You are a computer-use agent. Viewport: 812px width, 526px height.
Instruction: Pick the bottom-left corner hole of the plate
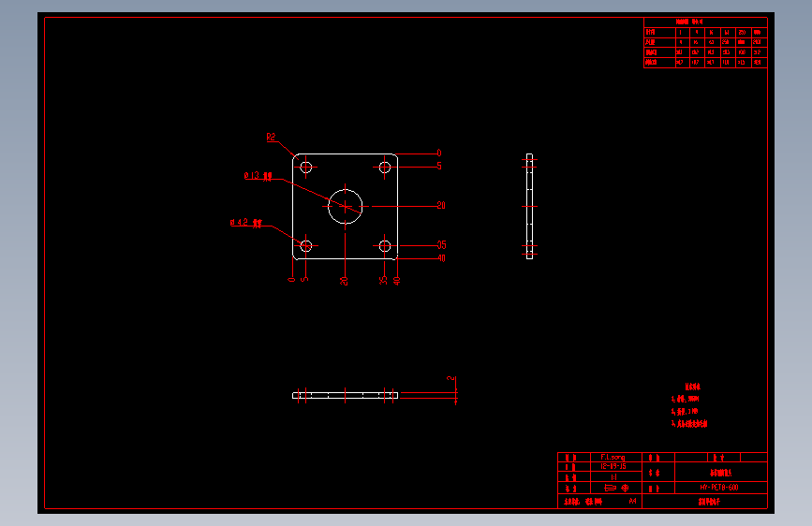pos(306,246)
